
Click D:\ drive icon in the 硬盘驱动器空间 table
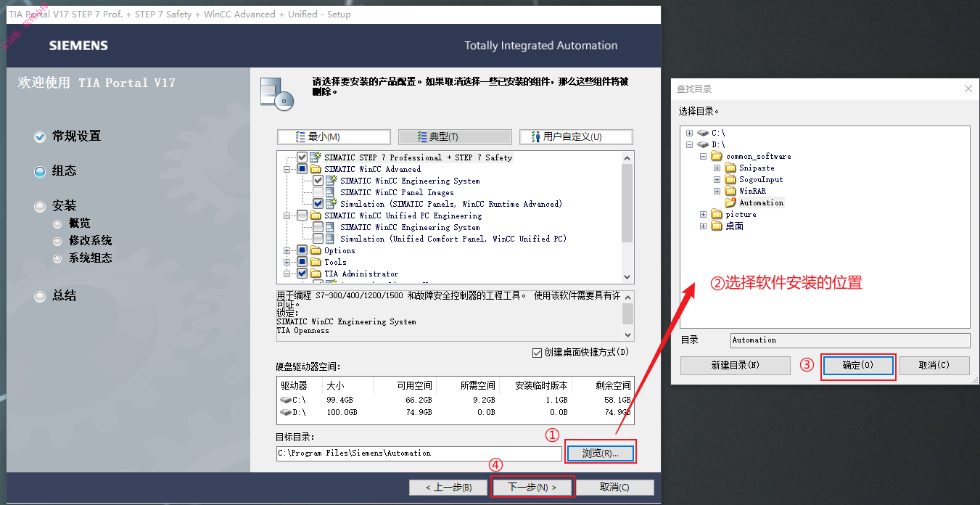pyautogui.click(x=286, y=412)
